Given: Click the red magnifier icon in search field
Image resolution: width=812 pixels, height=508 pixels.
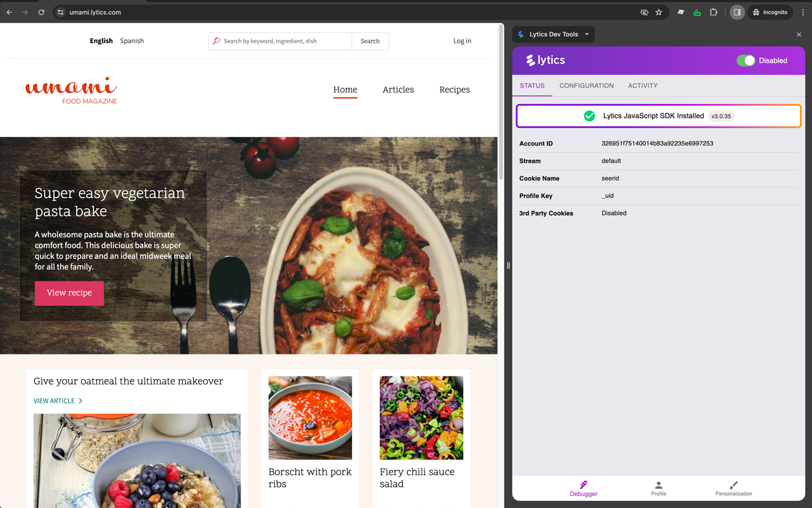Looking at the screenshot, I should (216, 41).
